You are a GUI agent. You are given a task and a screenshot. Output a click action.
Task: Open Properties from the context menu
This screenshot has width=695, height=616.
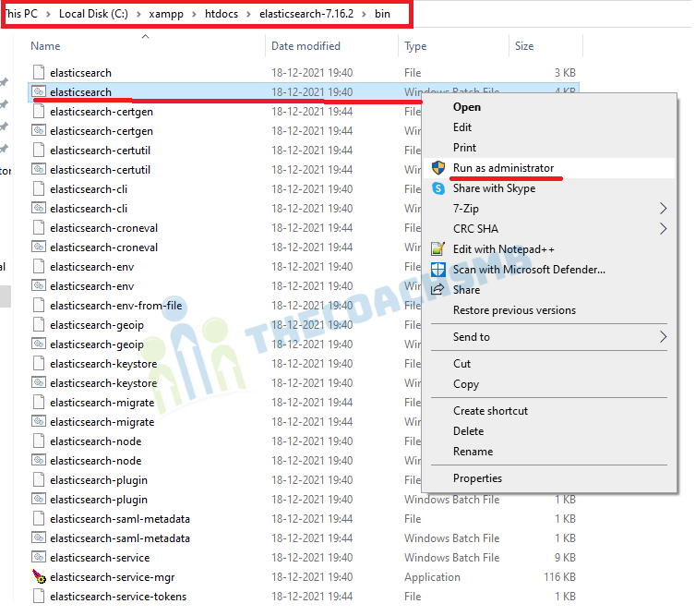coord(477,478)
